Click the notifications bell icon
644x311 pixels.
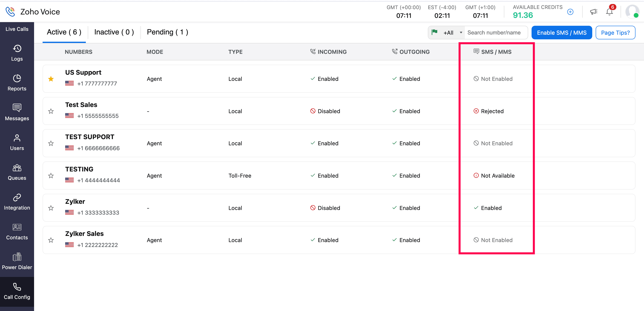[609, 12]
